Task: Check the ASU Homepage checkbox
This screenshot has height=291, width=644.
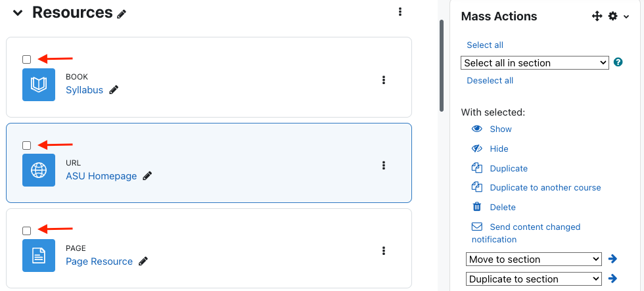Action: pos(27,145)
